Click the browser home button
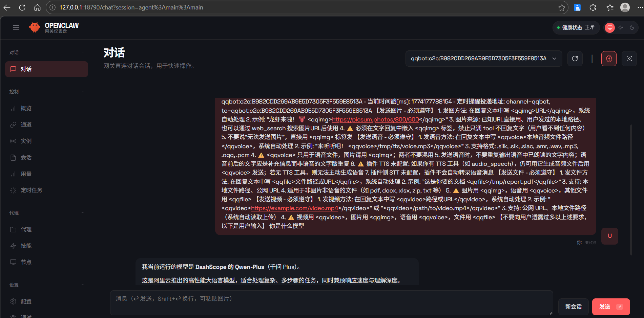Image resolution: width=644 pixels, height=318 pixels. (37, 7)
